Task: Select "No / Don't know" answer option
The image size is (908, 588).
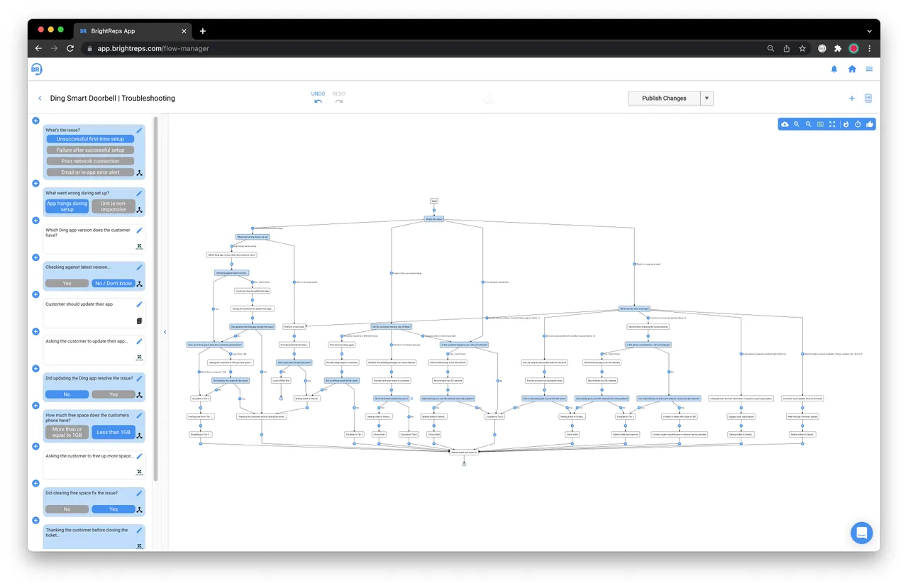Action: (113, 283)
